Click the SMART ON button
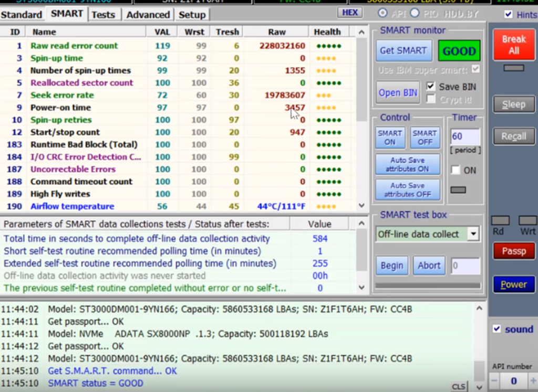This screenshot has width=538, height=392. pyautogui.click(x=390, y=137)
